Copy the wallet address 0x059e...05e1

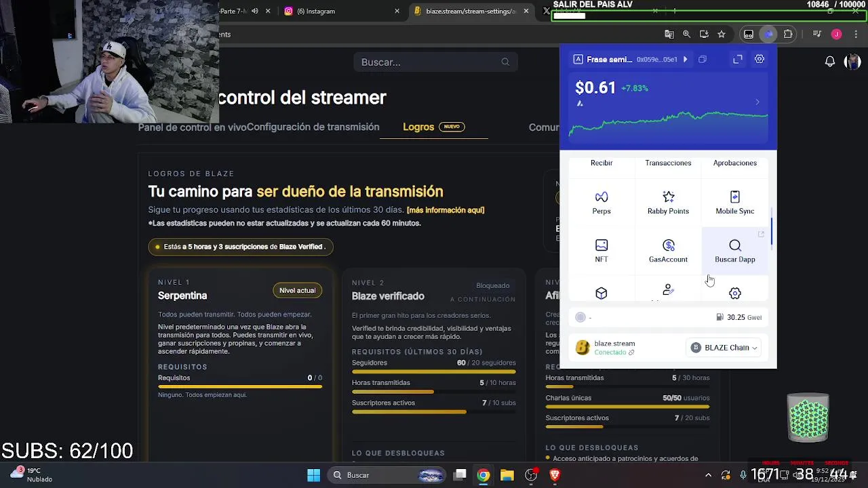[x=703, y=60]
